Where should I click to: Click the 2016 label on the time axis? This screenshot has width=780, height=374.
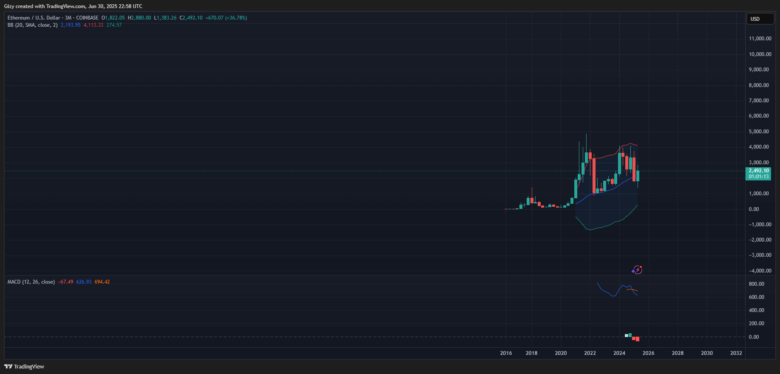[506, 353]
